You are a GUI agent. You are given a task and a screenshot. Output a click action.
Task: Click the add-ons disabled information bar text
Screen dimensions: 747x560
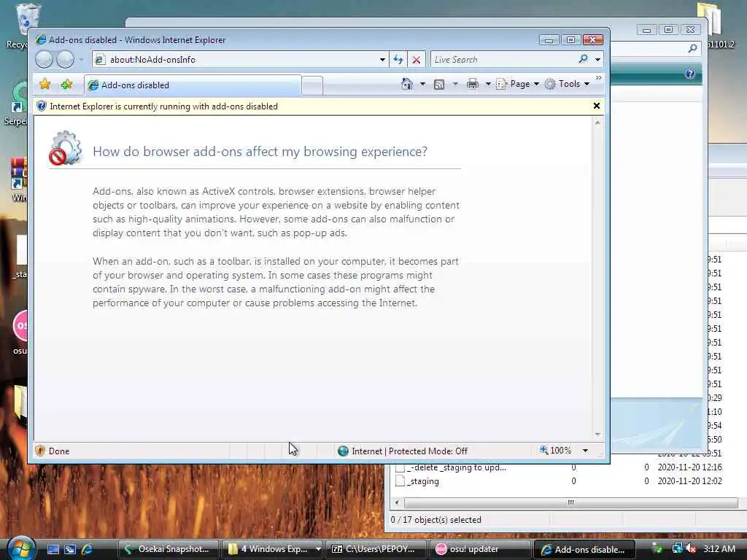coord(163,106)
